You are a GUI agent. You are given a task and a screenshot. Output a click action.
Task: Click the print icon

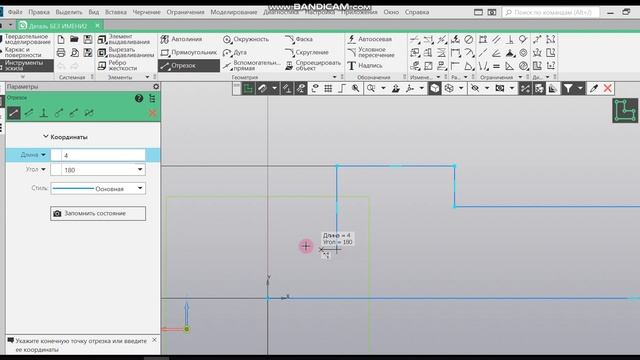[x=61, y=53]
